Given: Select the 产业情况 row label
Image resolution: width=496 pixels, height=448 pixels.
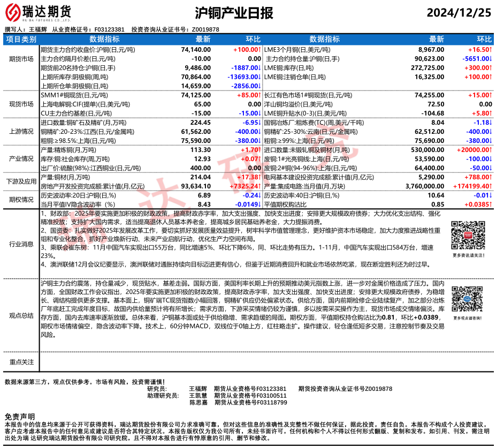Looking at the screenshot, I should tap(21, 159).
